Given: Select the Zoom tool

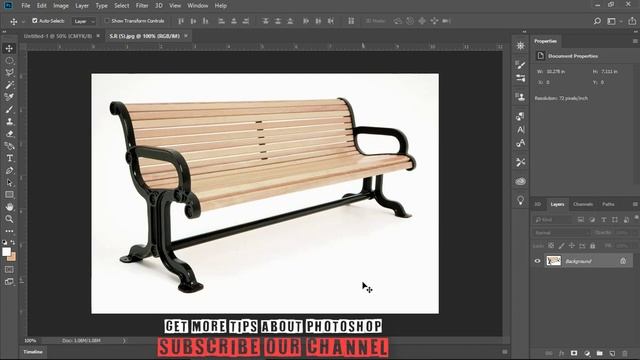Looking at the screenshot, I should click(9, 219).
